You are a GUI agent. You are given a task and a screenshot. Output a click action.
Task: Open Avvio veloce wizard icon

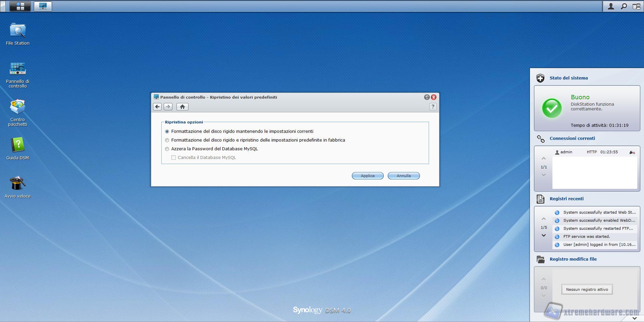[x=17, y=183]
